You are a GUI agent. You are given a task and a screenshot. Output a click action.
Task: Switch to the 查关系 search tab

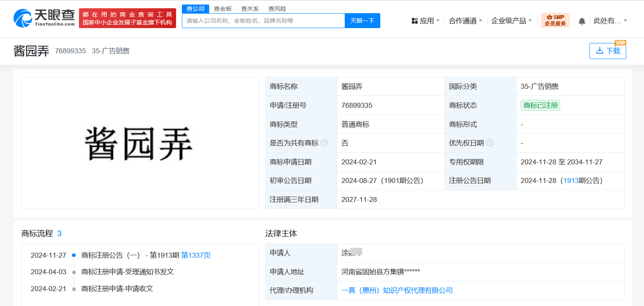pyautogui.click(x=250, y=9)
